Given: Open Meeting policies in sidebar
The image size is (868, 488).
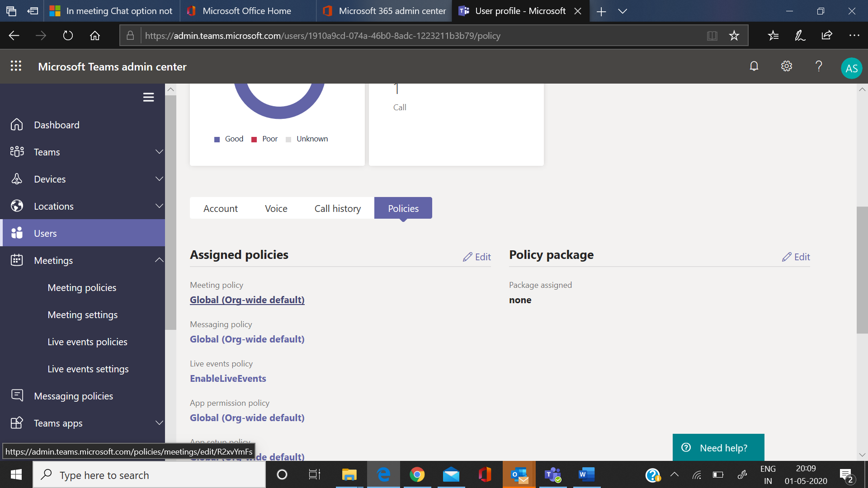Looking at the screenshot, I should (82, 287).
